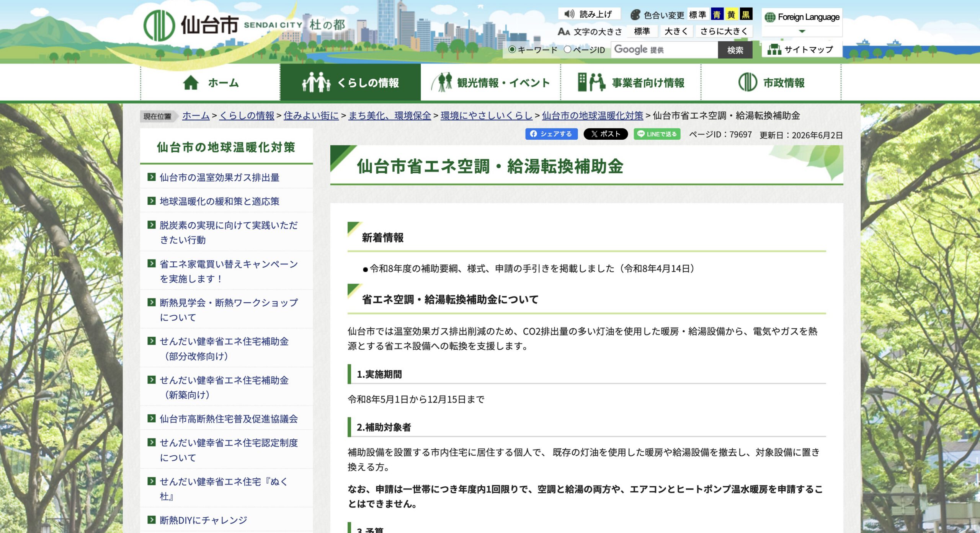980x533 pixels.
Task: Follow breadcrumb link 環境にやさしいくらし
Action: pyautogui.click(x=486, y=116)
